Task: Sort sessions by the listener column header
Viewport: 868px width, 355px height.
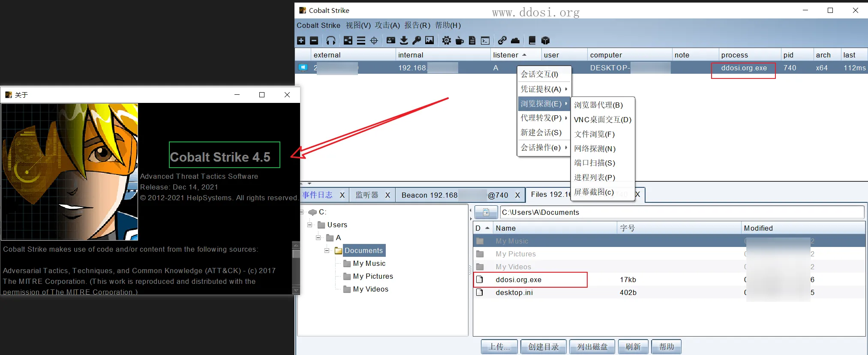Action: [x=516, y=55]
